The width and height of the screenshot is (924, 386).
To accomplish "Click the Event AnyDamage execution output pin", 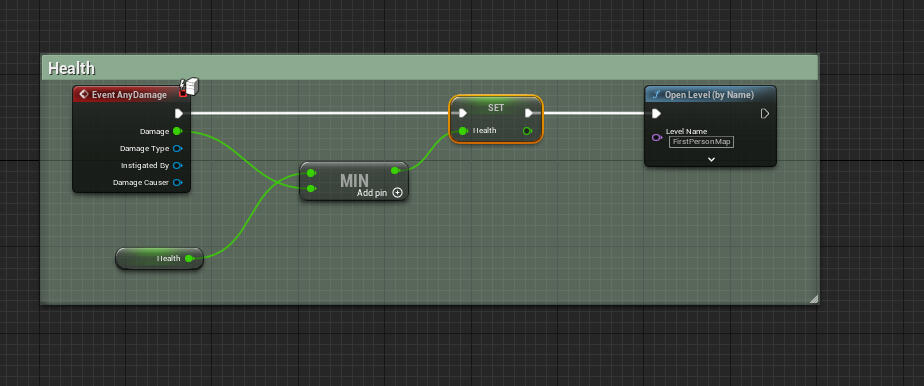I will 179,113.
